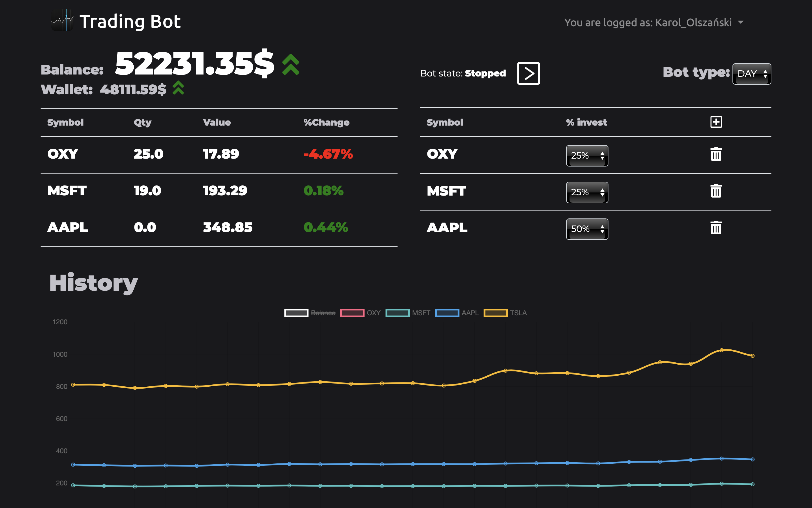This screenshot has height=508, width=812.
Task: Click the 348.85 value cell
Action: click(x=228, y=227)
